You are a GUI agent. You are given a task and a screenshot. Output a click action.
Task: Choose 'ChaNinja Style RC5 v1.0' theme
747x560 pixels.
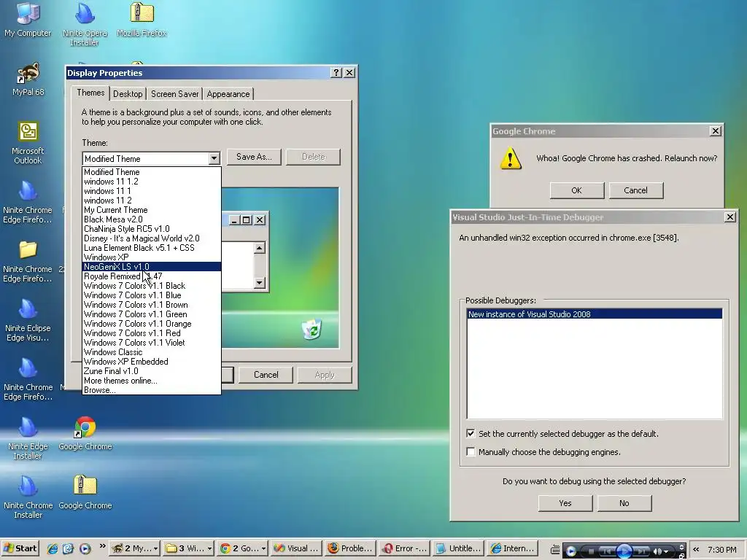point(152,229)
